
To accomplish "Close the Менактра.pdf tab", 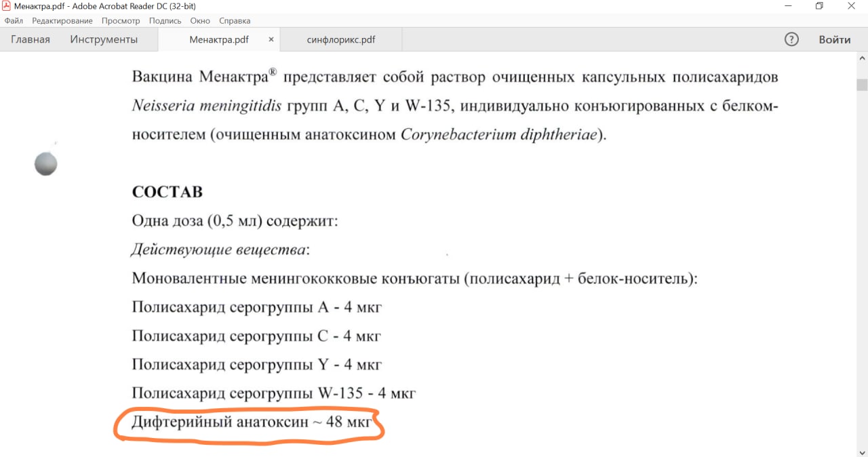I will pyautogui.click(x=271, y=39).
